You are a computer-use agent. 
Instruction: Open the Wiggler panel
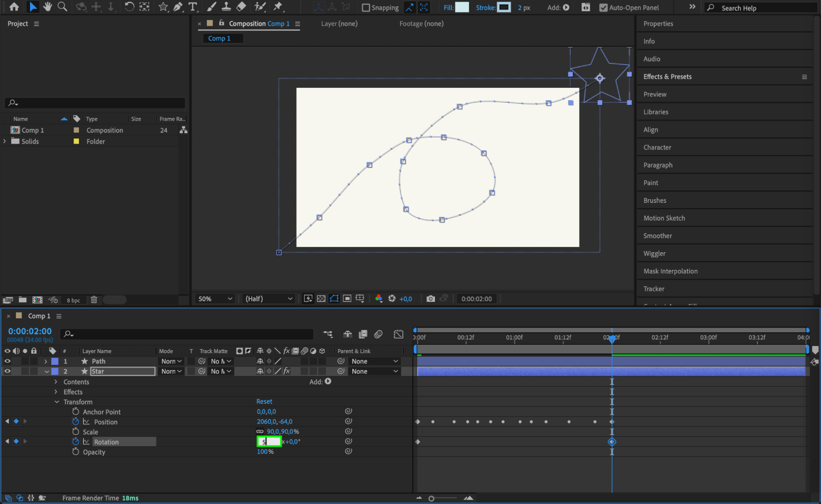pyautogui.click(x=654, y=253)
